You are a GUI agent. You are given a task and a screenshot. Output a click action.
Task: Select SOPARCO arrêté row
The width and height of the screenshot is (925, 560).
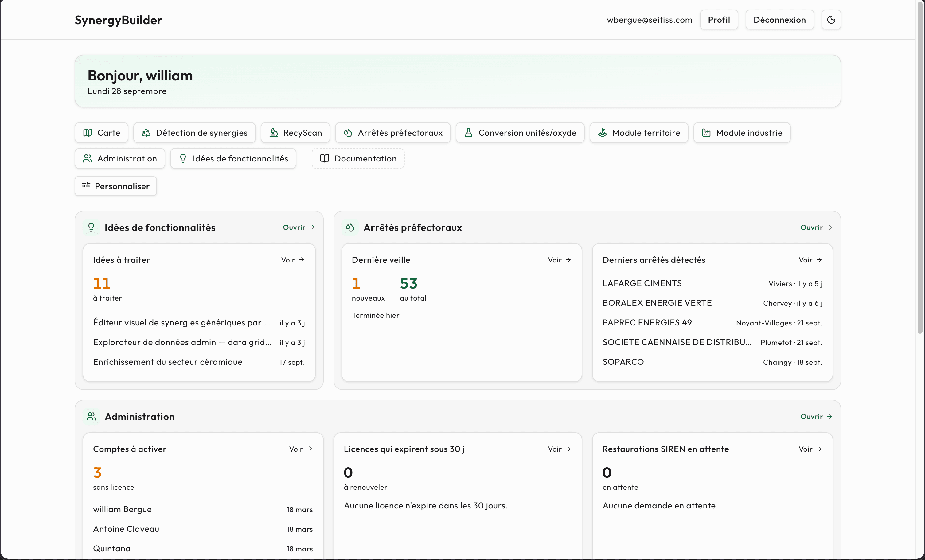712,362
